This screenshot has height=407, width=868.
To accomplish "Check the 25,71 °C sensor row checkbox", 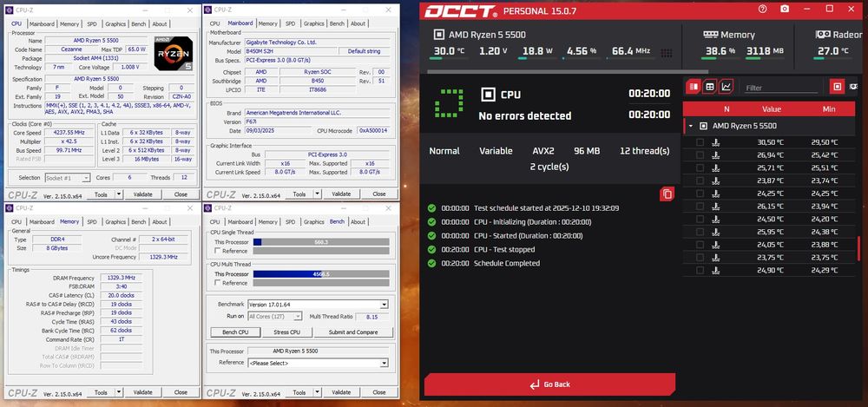I will (x=700, y=167).
